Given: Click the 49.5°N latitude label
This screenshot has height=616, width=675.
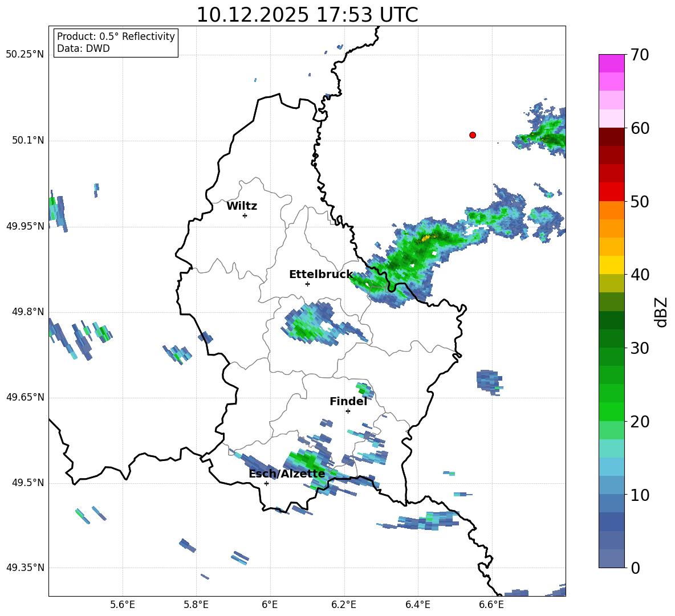Looking at the screenshot, I should (28, 483).
